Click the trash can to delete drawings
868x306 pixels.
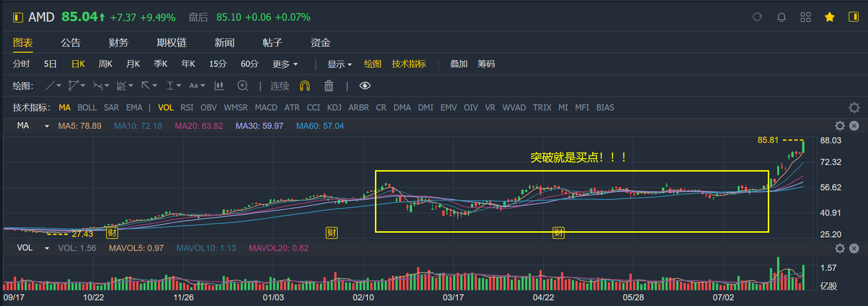pos(328,86)
